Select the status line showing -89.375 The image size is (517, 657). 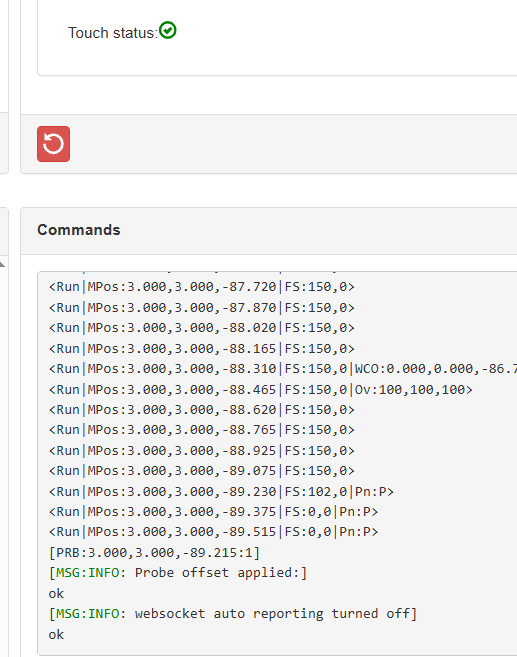click(x=213, y=512)
